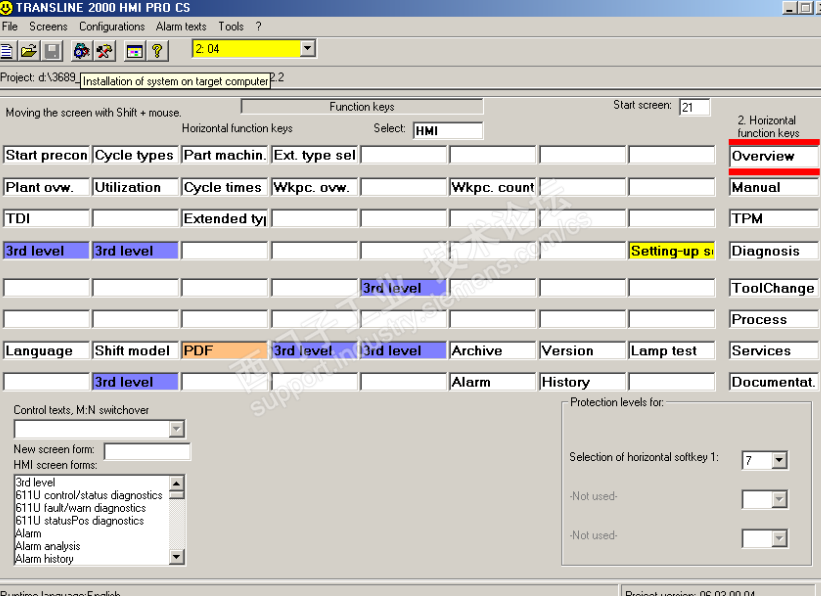
Task: Click the hammer and wrench toolbar icon
Action: click(104, 50)
